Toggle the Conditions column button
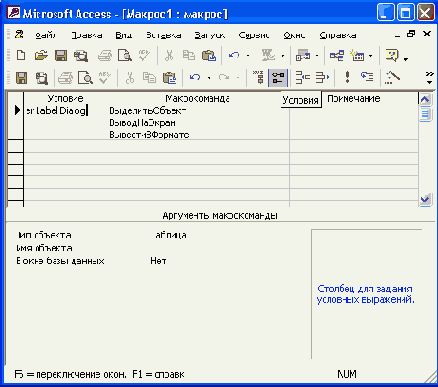This screenshot has height=387, width=438. [x=278, y=77]
